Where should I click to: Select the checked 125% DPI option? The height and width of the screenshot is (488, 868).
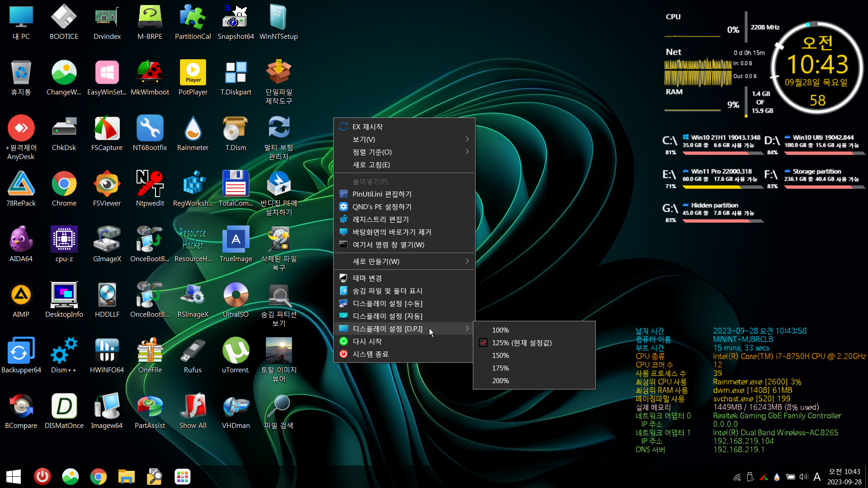534,343
